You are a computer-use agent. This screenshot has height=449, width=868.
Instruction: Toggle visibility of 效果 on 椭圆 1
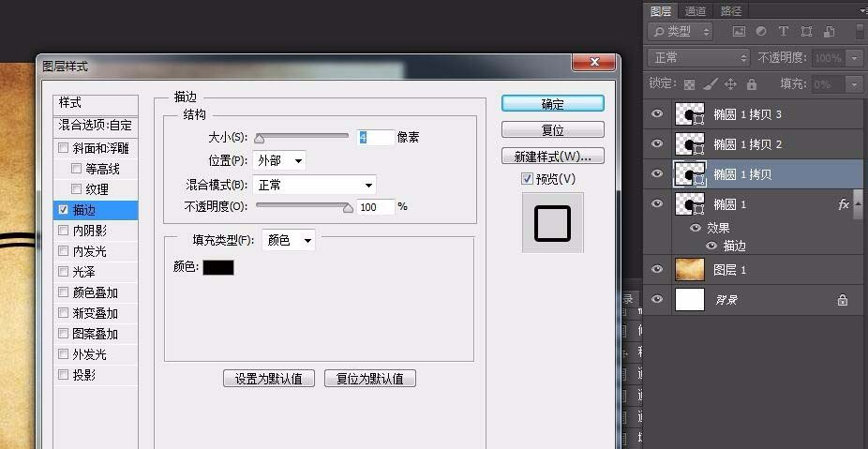tap(696, 228)
